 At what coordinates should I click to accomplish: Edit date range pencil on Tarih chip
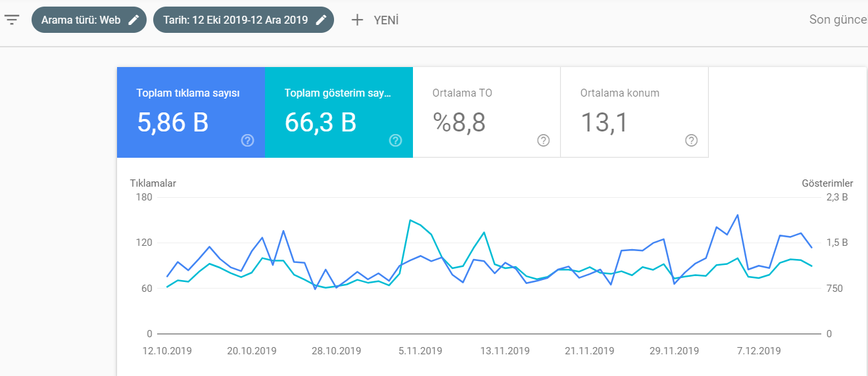coord(321,20)
